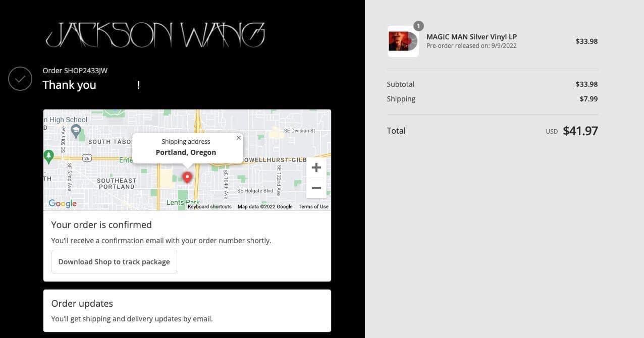The image size is (644, 338).
Task: Click the quantity badge on the product
Action: (x=418, y=26)
